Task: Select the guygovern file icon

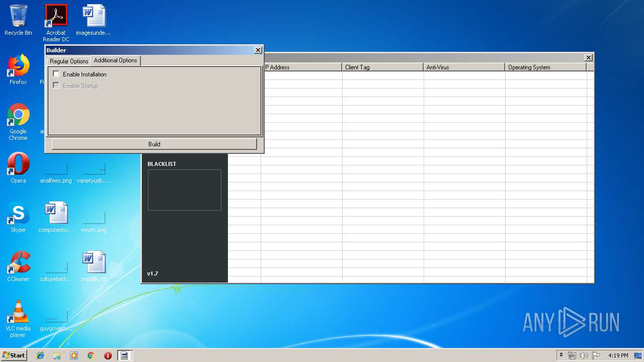Action: click(56, 319)
